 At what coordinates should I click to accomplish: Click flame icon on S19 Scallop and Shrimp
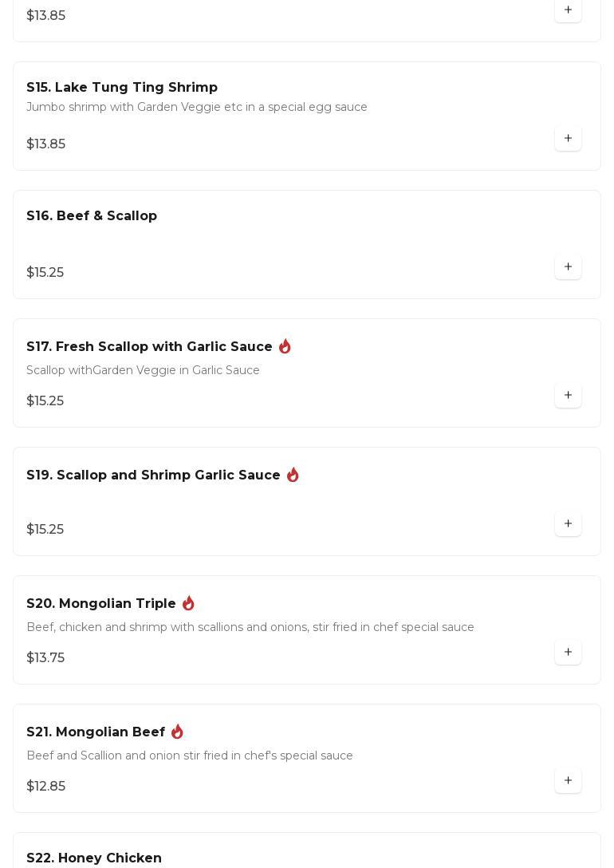point(293,475)
